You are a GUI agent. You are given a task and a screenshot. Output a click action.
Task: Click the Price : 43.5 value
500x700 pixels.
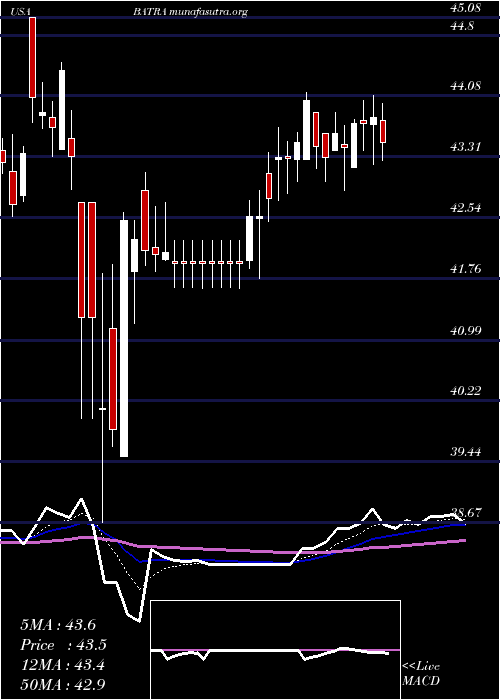(x=64, y=645)
